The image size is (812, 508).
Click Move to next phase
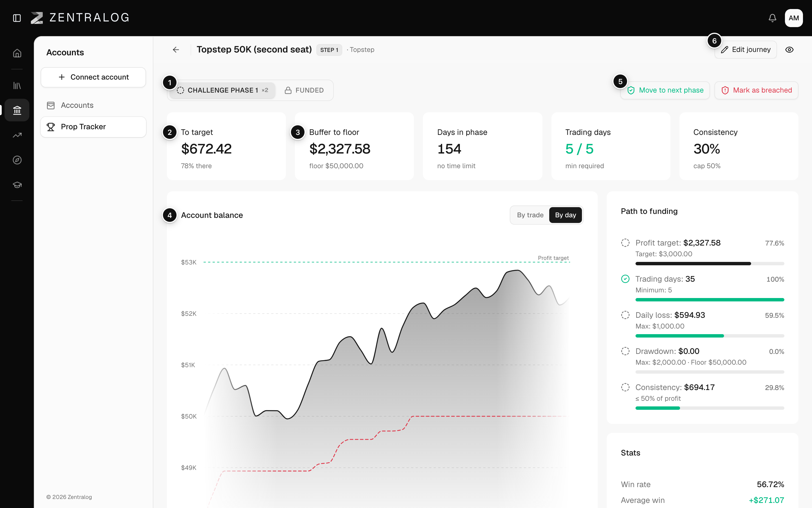point(665,90)
